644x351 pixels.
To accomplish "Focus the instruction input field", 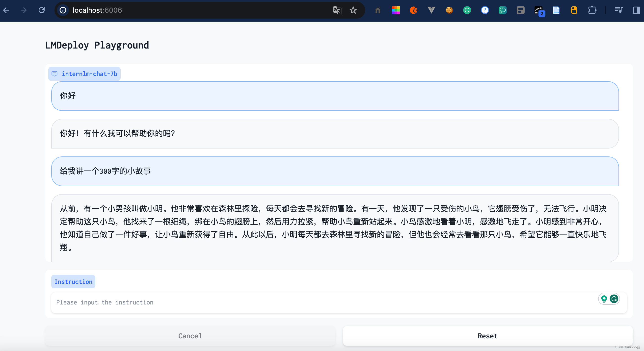I will click(x=339, y=302).
